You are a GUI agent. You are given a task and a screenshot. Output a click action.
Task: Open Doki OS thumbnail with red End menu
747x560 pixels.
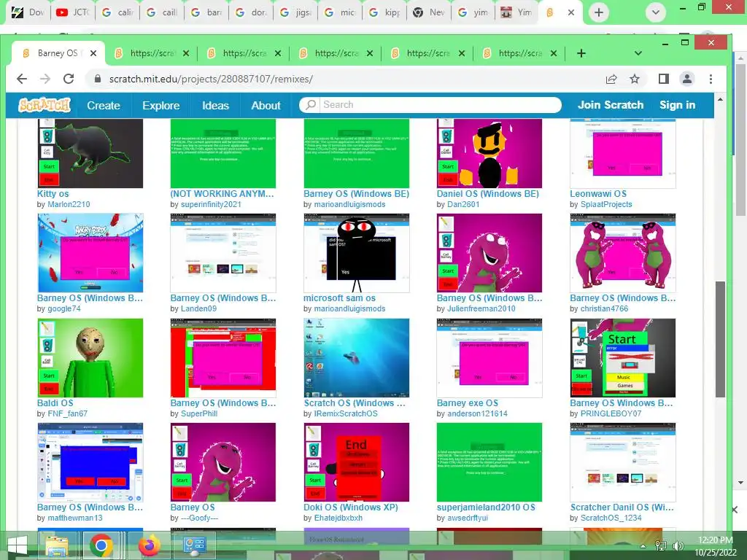click(356, 462)
